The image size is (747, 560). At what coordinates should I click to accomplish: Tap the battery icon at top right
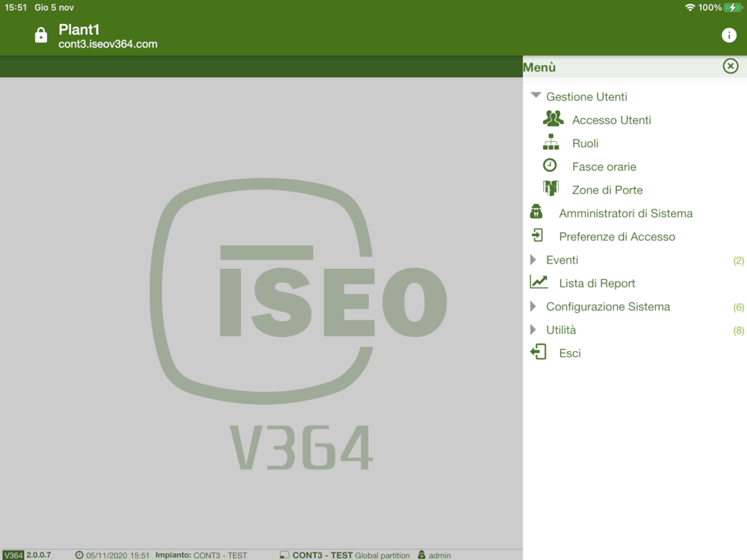coord(734,7)
